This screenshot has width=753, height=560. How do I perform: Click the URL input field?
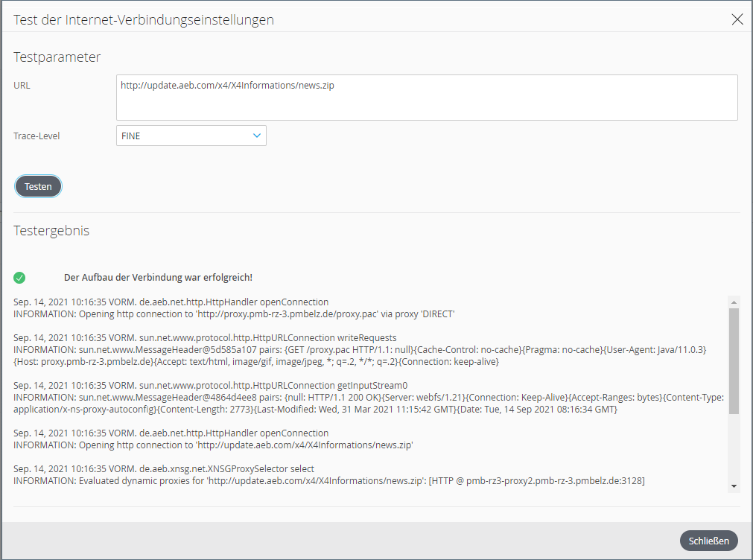coord(427,98)
